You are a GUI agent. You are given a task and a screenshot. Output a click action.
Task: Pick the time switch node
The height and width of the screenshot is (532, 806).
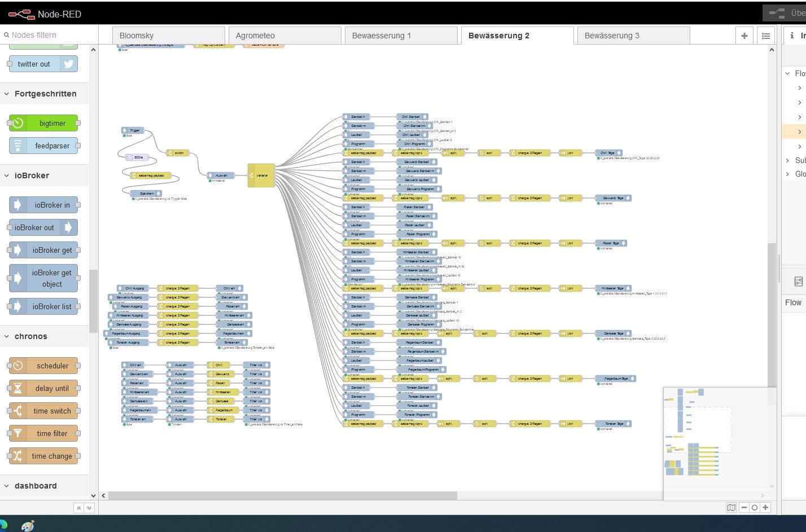43,411
